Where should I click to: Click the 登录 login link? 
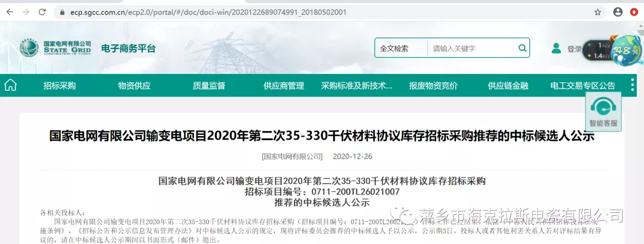[x=574, y=49]
